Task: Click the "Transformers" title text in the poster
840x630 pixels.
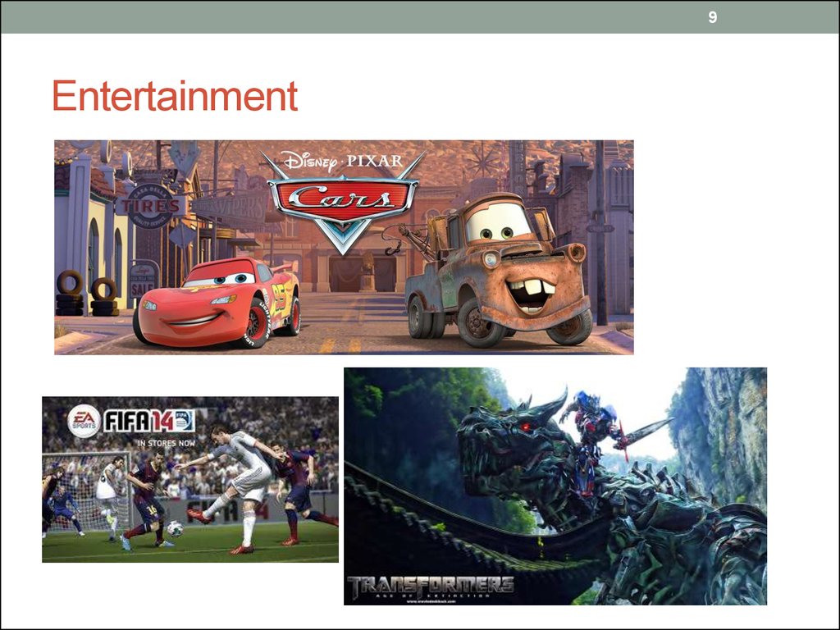Action: [430, 586]
